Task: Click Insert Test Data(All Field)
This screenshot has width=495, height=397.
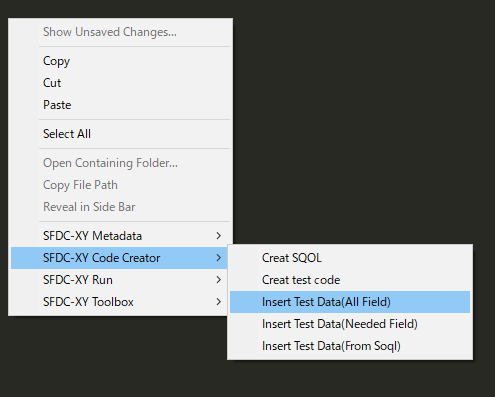Action: click(x=350, y=302)
